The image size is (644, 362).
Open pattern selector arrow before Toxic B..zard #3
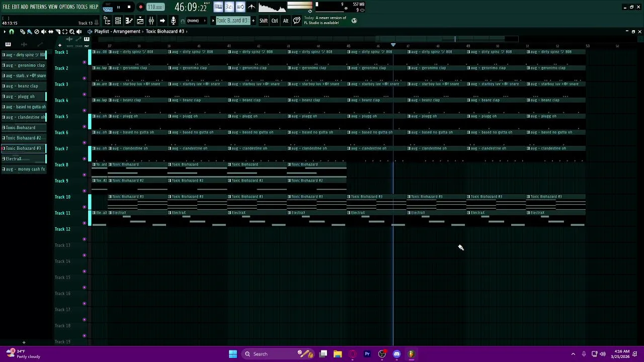pos(213,21)
